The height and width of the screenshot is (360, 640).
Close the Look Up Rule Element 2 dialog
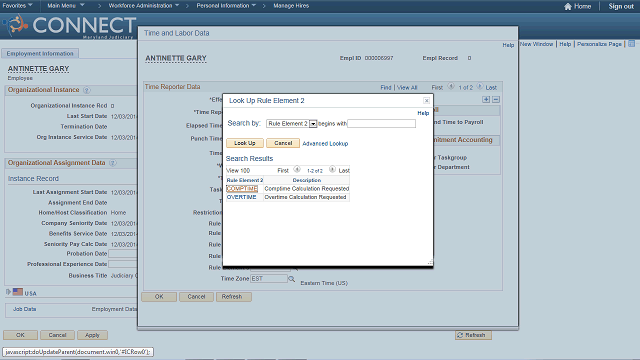[x=426, y=100]
